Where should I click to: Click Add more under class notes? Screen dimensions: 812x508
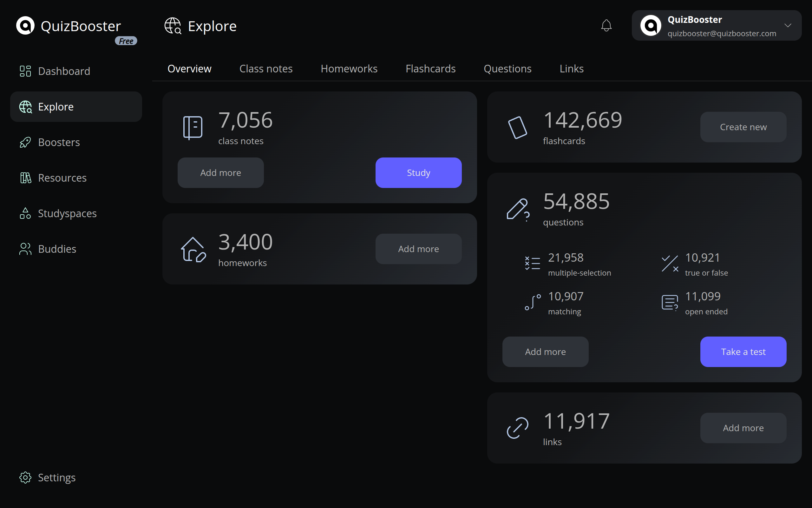[220, 173]
